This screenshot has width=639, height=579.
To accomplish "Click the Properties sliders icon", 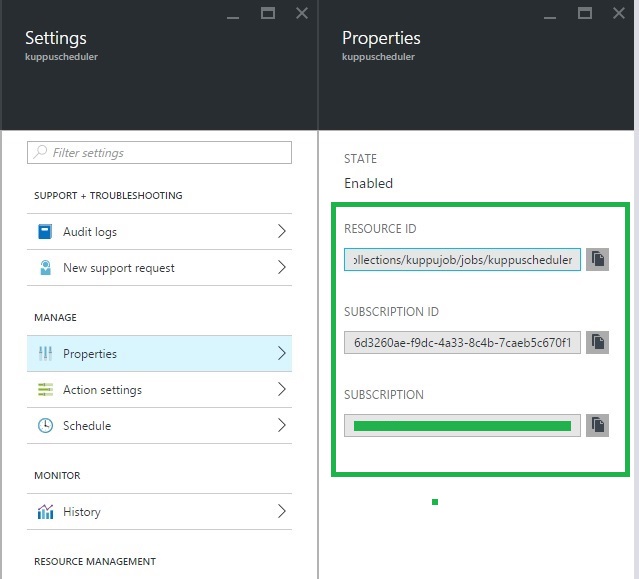I will point(45,354).
